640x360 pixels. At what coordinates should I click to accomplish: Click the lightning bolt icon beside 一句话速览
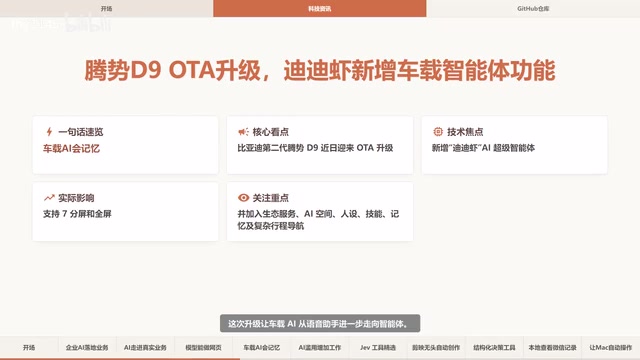point(49,131)
